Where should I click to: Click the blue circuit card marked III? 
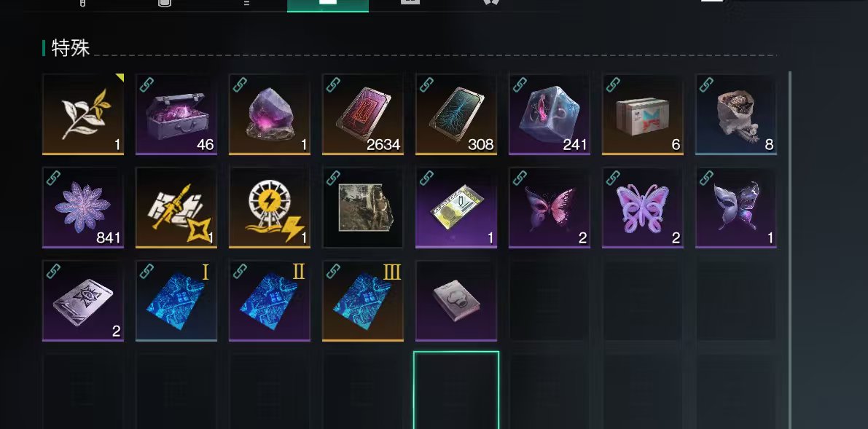pos(363,301)
